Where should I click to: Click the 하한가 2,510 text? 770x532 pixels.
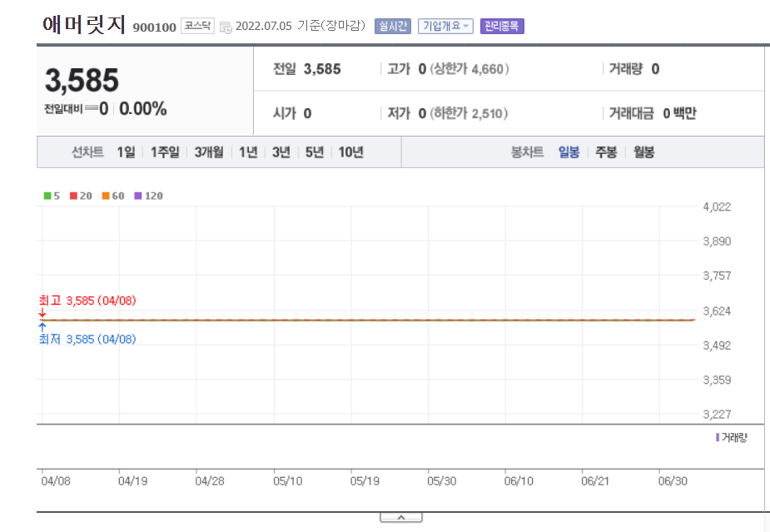click(469, 113)
